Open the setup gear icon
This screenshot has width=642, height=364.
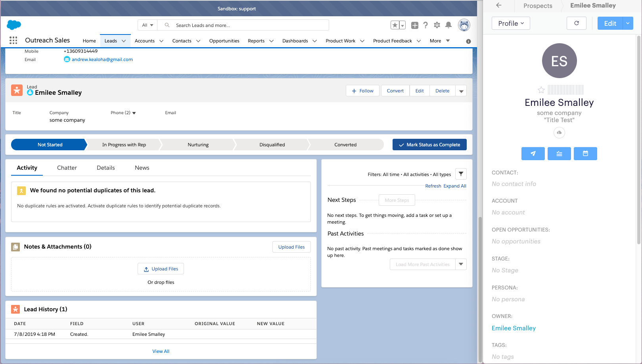pyautogui.click(x=437, y=25)
